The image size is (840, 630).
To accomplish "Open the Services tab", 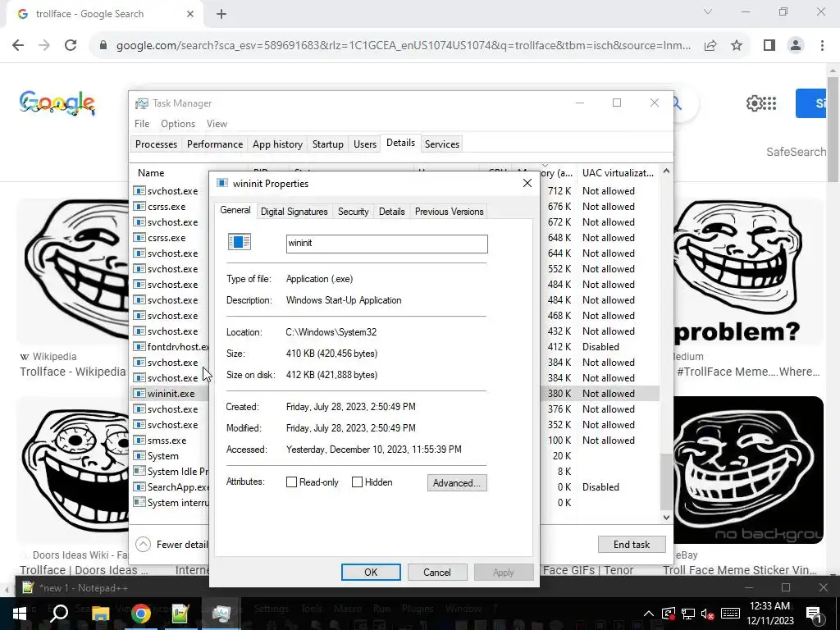I will (x=442, y=144).
